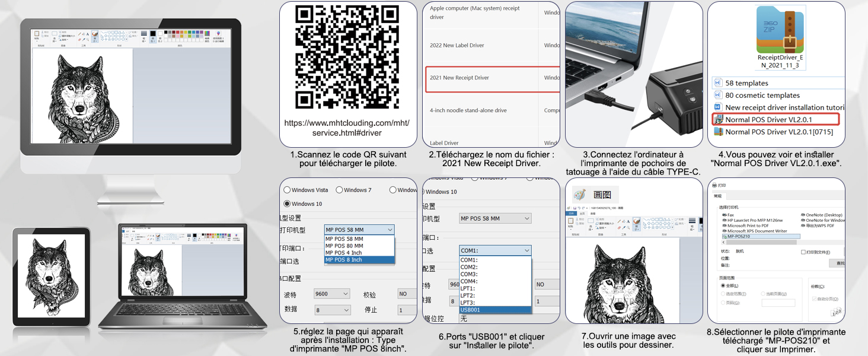868x356 pixels.
Task: Select the Magnifier tool in step 7 Paint
Action: point(628,228)
